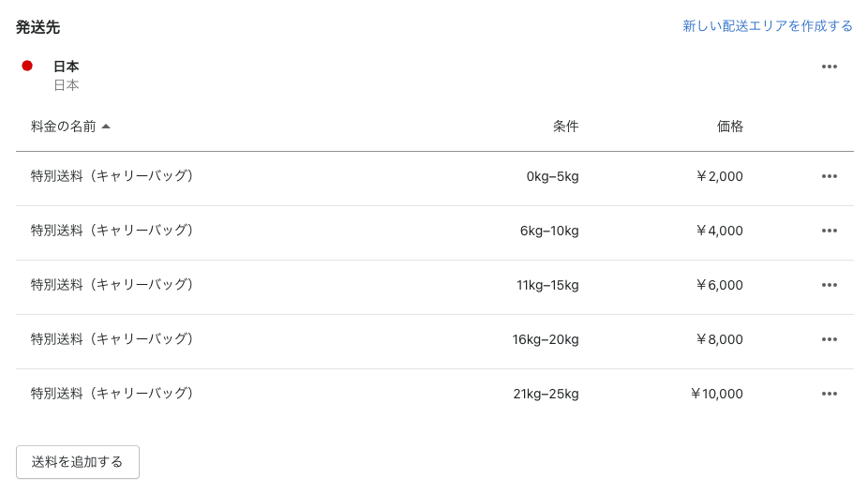
Task: Click the bold 日本 zone title
Action: tap(66, 67)
